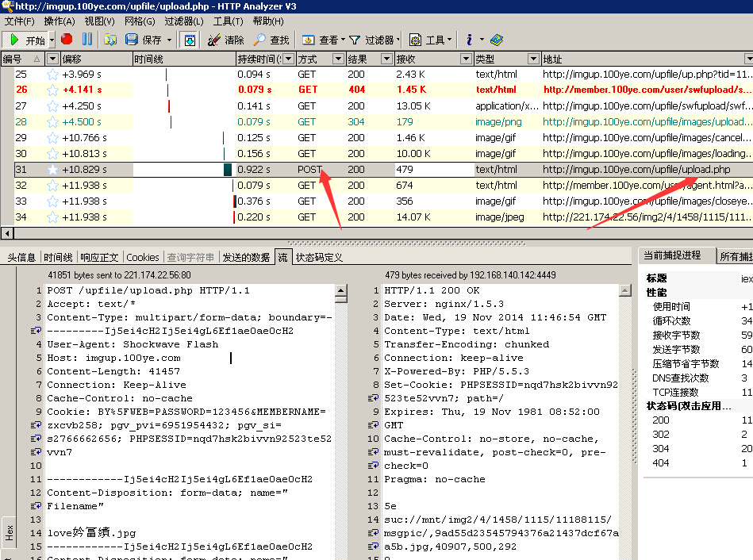The image size is (753, 560).
Task: Toggle the star bookmark on row 26
Action: click(x=52, y=90)
